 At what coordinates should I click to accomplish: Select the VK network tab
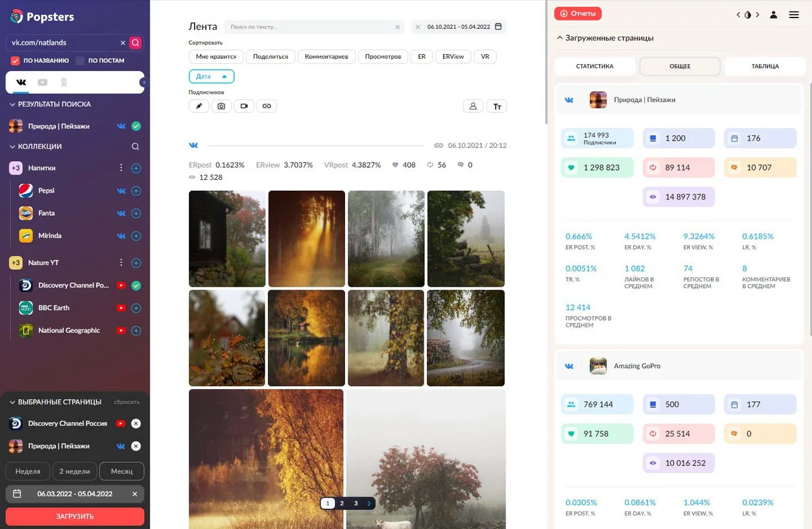pos(21,83)
